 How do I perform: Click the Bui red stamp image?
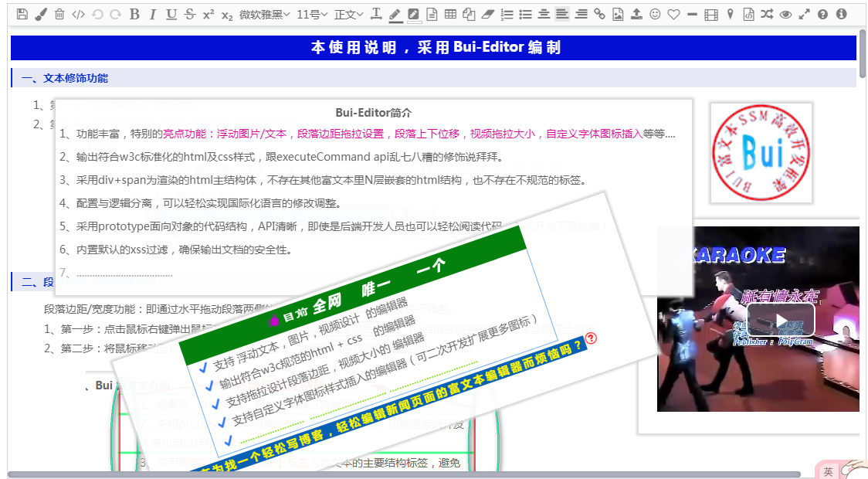(x=761, y=153)
